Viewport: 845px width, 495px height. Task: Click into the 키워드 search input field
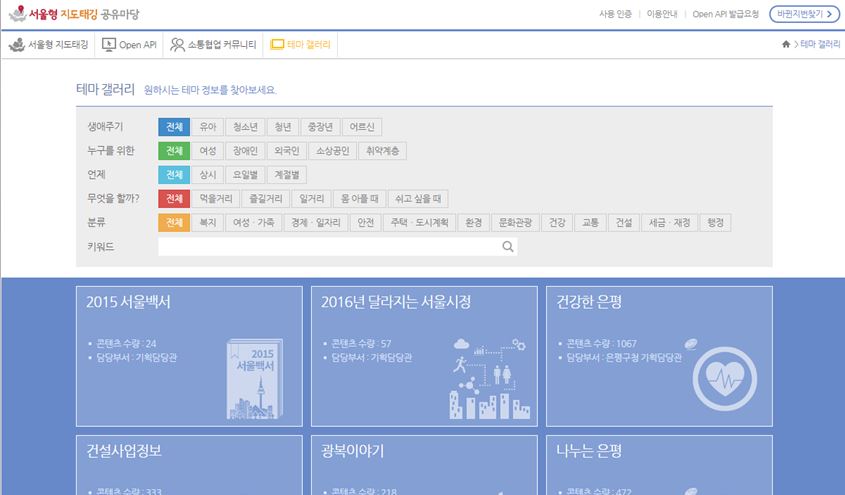[x=328, y=246]
